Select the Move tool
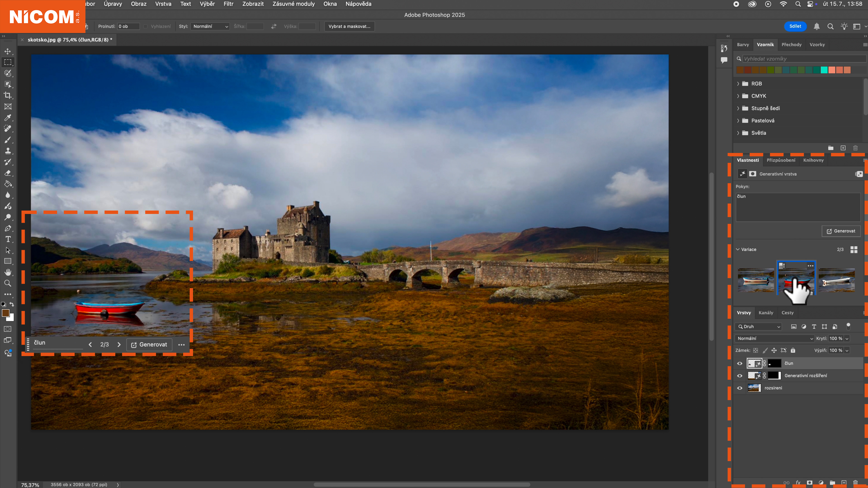This screenshot has width=868, height=488. pos(8,51)
